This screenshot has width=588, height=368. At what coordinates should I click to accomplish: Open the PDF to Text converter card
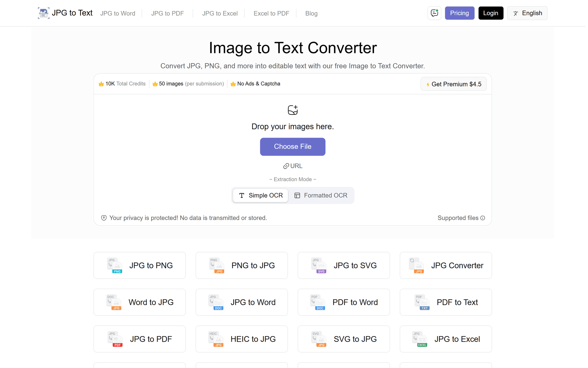pos(446,302)
